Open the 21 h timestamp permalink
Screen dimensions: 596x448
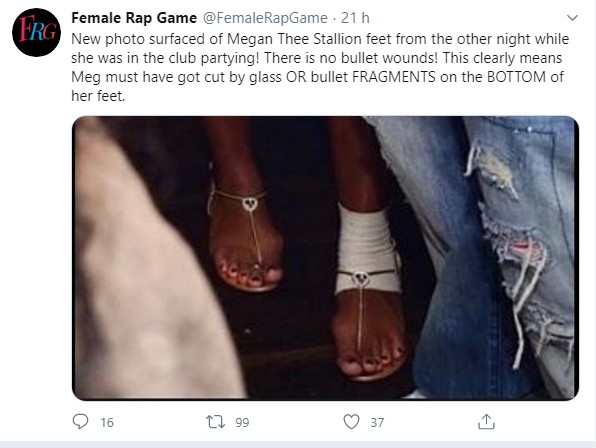coord(355,18)
